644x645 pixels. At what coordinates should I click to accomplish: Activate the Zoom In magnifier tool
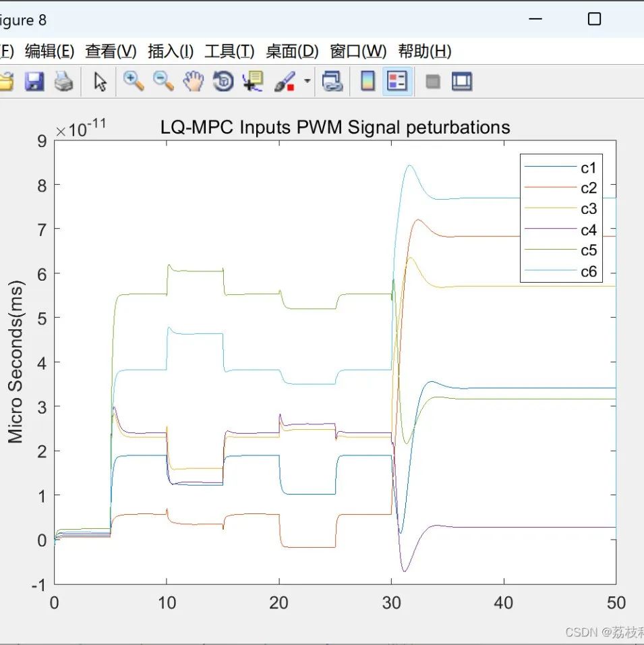[x=134, y=81]
